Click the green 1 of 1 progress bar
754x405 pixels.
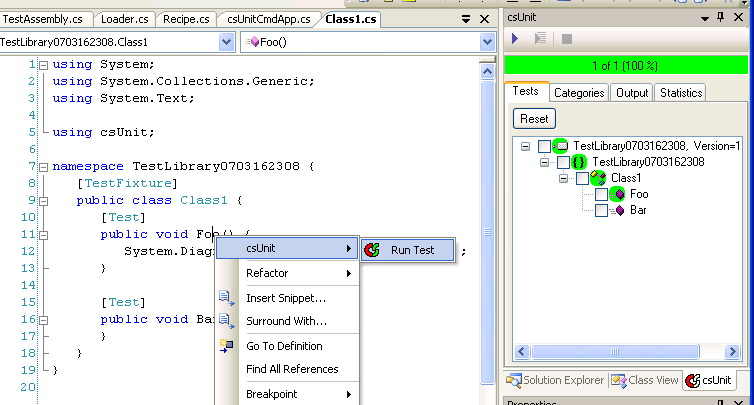626,65
